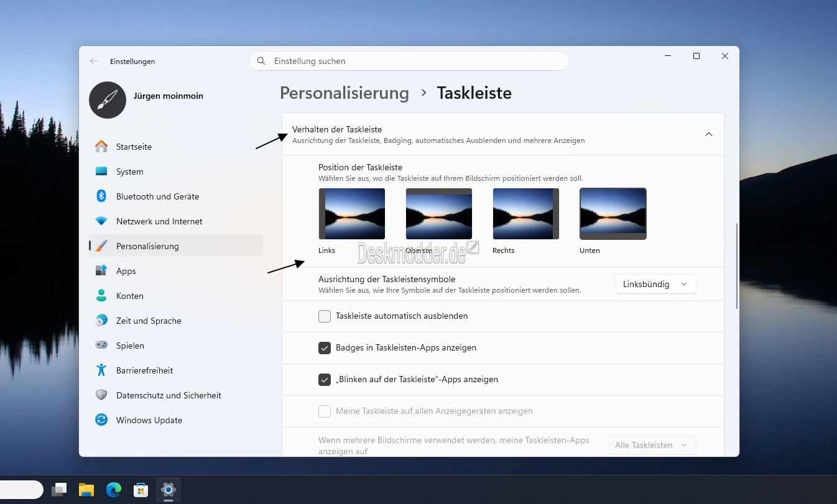Enable Taskleiste automatisch ausblenden checkbox
This screenshot has width=837, height=504.
click(x=325, y=316)
